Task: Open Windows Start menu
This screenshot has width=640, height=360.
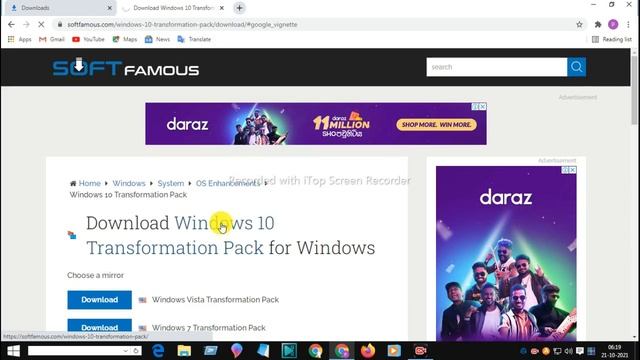Action: click(13, 351)
